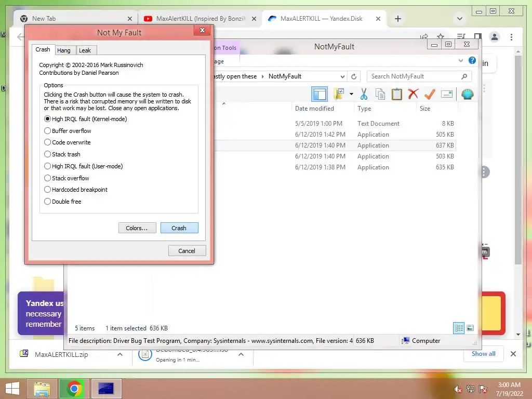Switch to New Tab browser tab
Image resolution: width=532 pixels, height=399 pixels.
pyautogui.click(x=75, y=19)
